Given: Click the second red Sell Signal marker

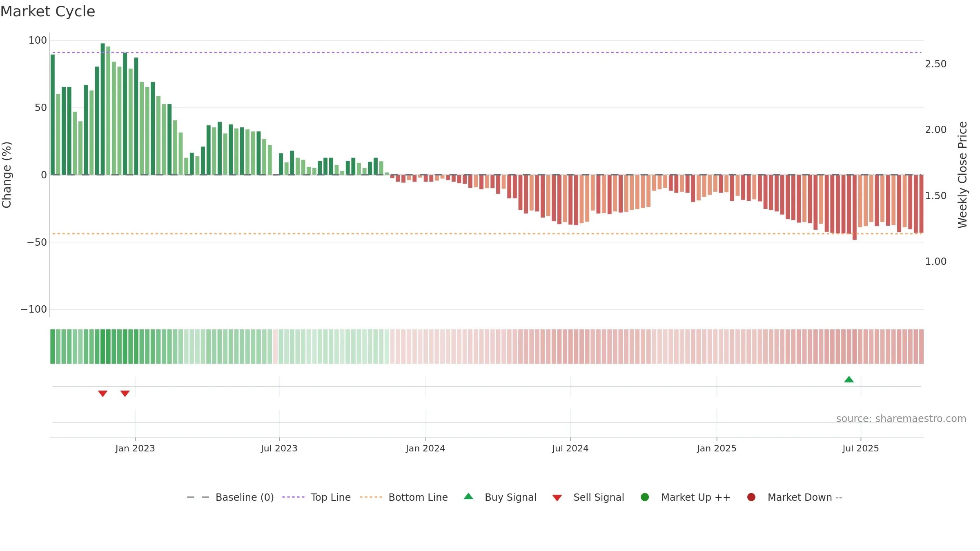Looking at the screenshot, I should click(x=125, y=393).
